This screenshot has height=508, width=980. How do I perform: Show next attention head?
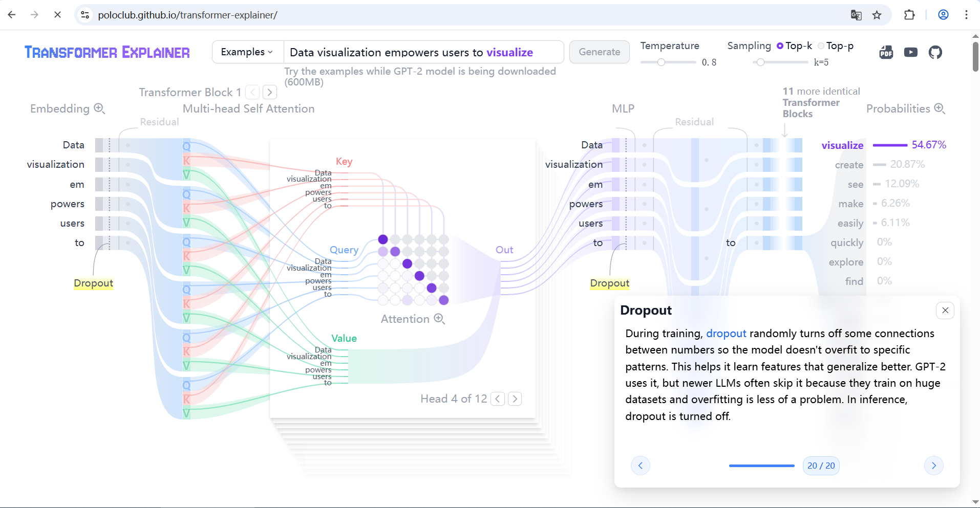(x=515, y=399)
